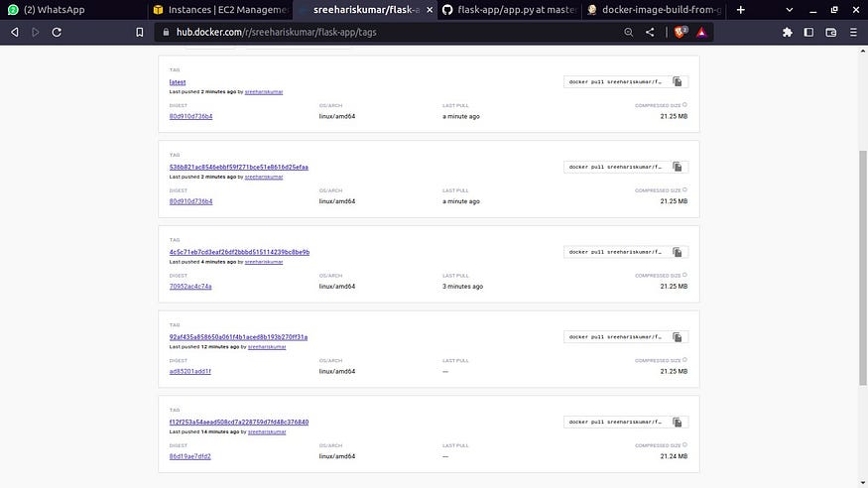
Task: Show compressed size info for f12f253a tag
Action: (x=684, y=444)
